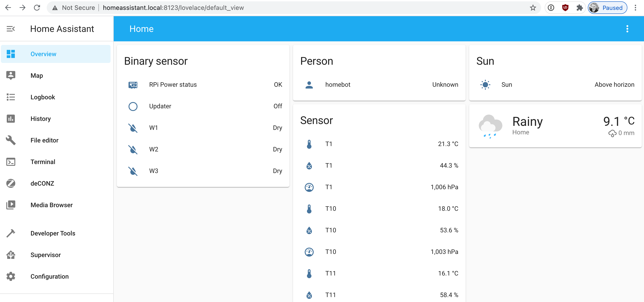Click the deCONZ sidebar icon
644x302 pixels.
[11, 183]
